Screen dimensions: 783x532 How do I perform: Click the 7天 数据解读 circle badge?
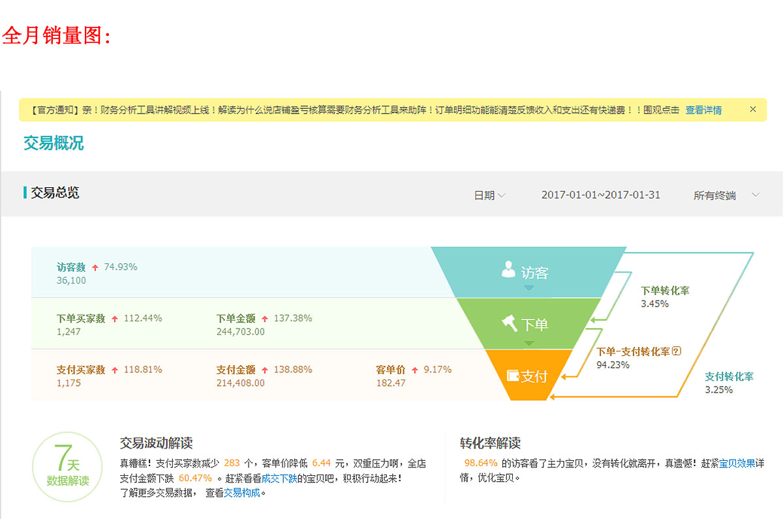click(x=68, y=467)
